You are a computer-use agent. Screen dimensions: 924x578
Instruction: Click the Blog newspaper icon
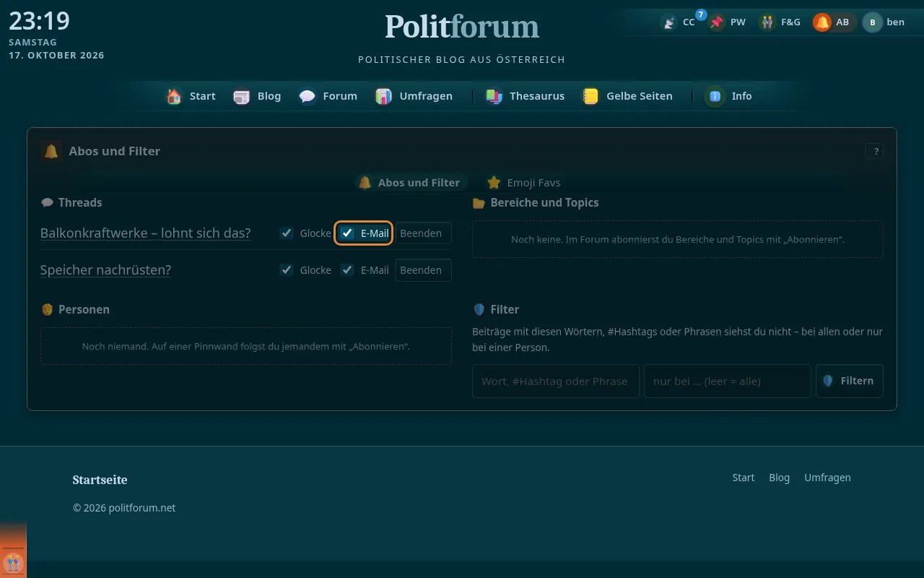[x=241, y=96]
